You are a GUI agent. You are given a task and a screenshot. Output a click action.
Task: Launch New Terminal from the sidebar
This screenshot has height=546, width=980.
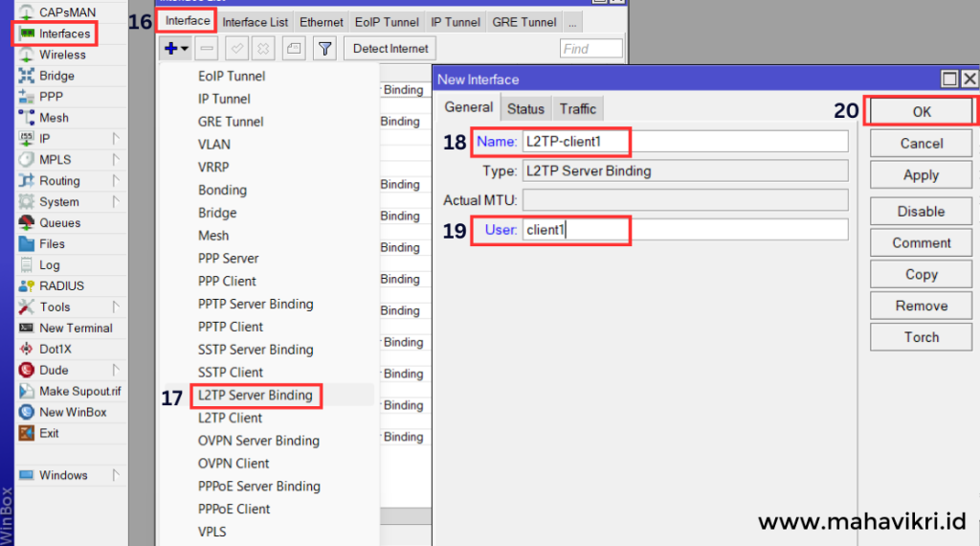76,328
